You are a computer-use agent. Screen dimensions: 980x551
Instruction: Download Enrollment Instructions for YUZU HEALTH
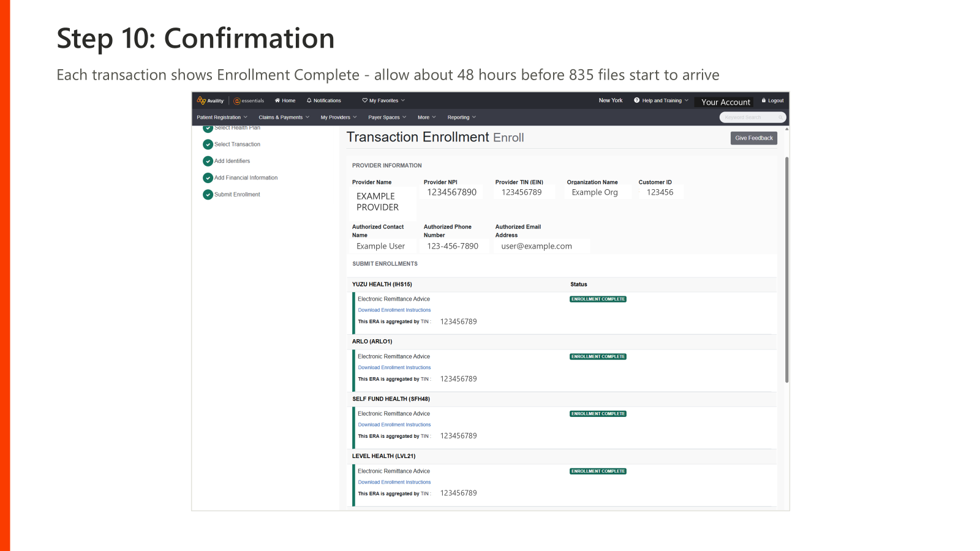(x=394, y=310)
